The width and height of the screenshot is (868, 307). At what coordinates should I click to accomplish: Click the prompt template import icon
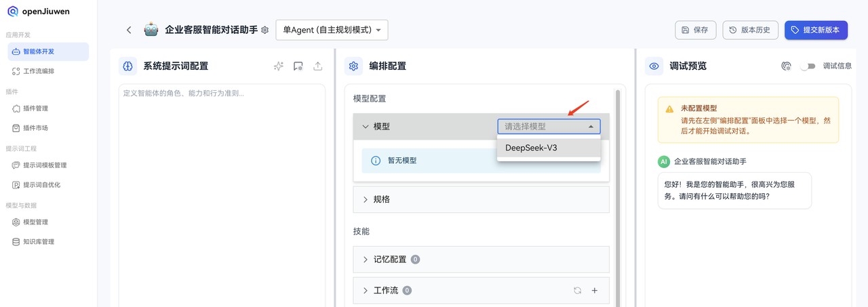coord(298,66)
